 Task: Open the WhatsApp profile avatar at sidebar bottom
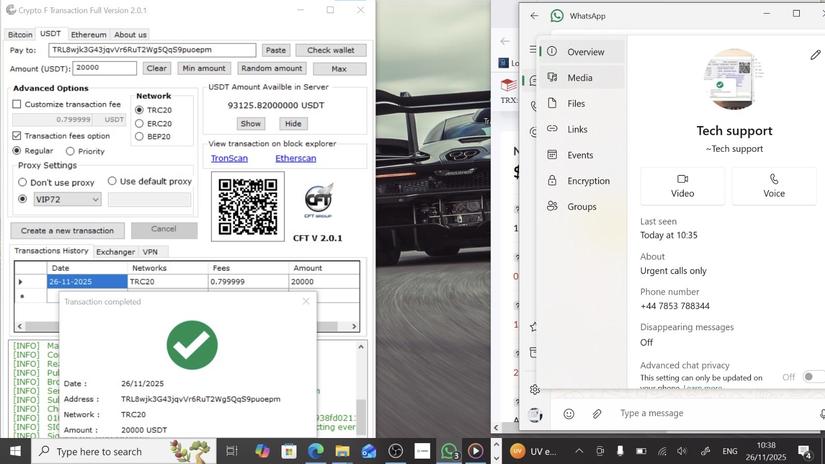(535, 415)
